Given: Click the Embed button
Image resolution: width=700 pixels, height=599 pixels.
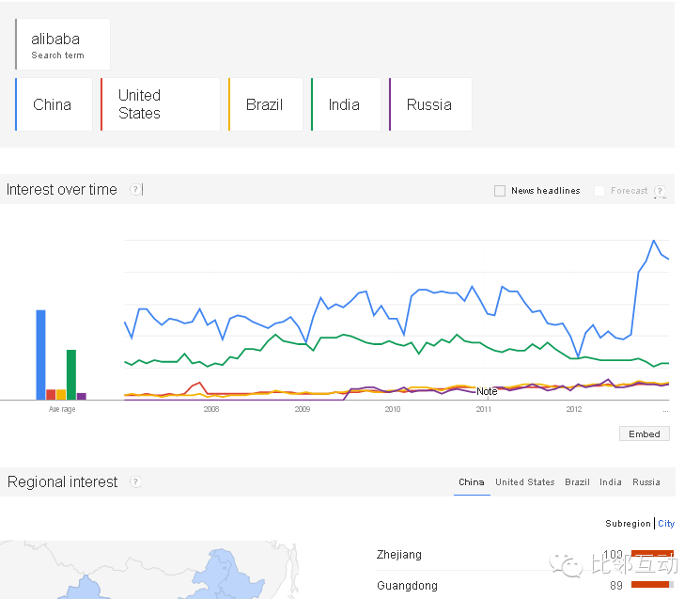Looking at the screenshot, I should click(645, 433).
